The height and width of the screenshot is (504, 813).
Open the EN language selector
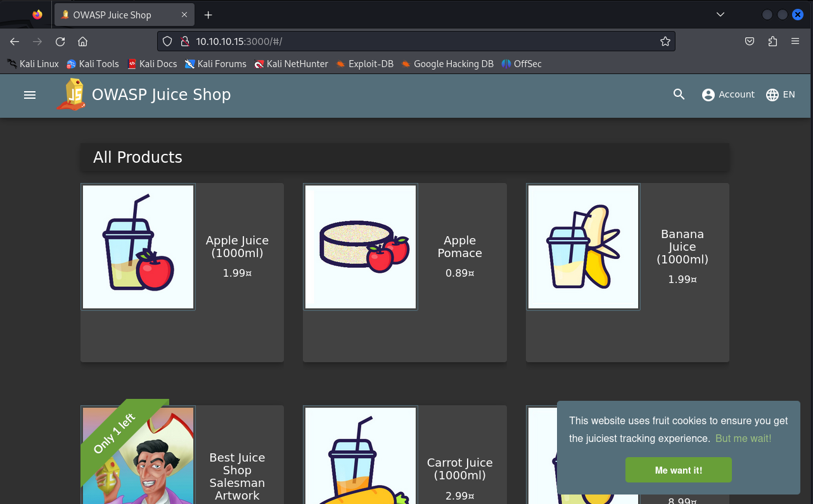pos(780,94)
